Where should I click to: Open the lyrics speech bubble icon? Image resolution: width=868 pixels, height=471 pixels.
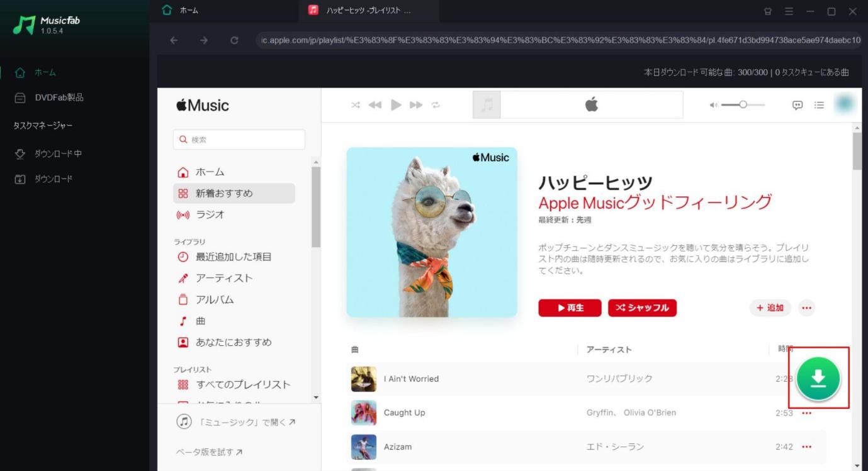click(798, 105)
